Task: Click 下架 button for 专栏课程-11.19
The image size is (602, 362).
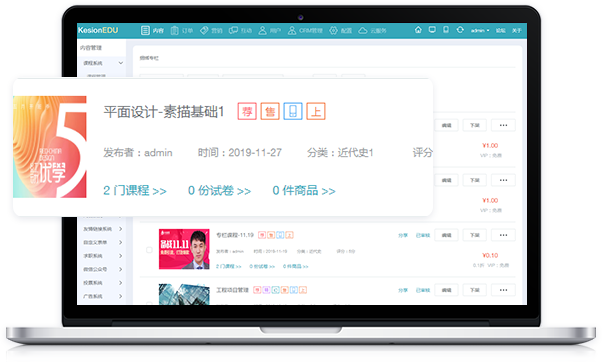Action: tap(475, 235)
